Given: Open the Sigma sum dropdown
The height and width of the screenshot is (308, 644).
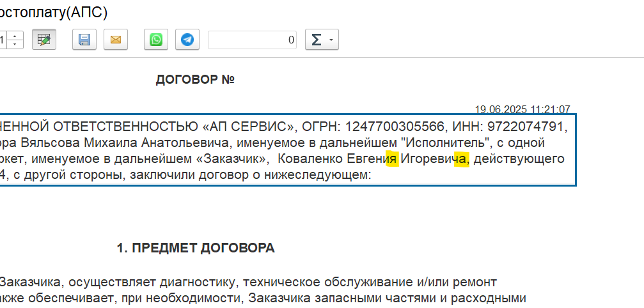Looking at the screenshot, I should click(322, 40).
